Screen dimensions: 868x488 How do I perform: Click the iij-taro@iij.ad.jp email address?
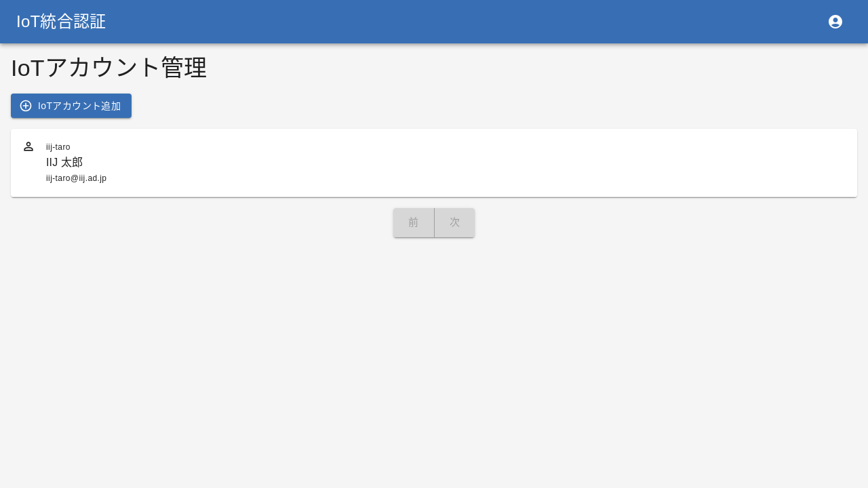point(76,178)
